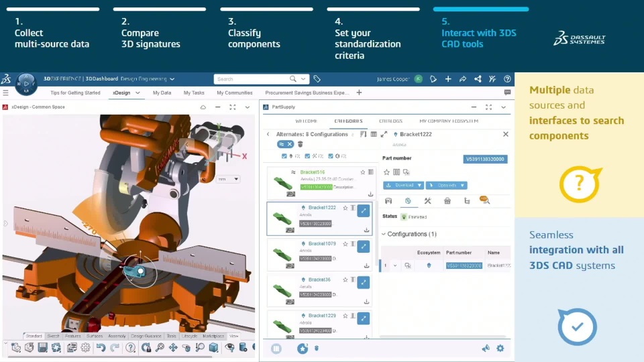Screen dimensions: 644x362
Task: Click the Bracket516 green thumbnail
Action: [x=283, y=183]
